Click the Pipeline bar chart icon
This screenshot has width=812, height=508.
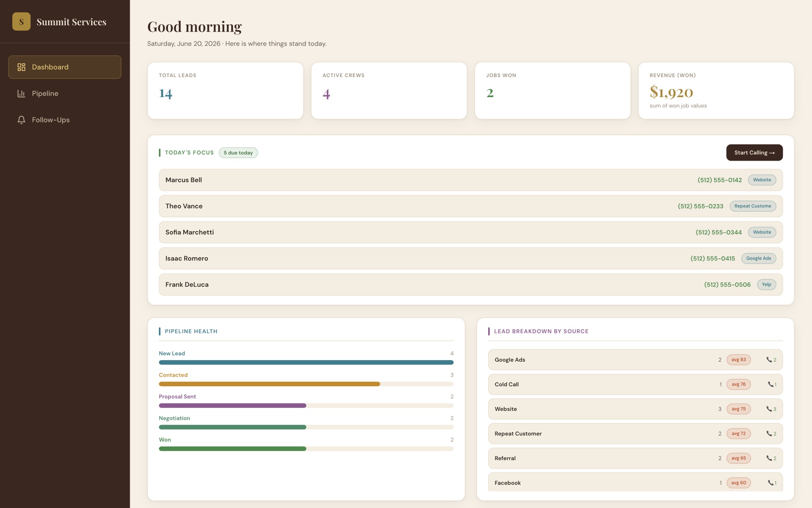pos(21,93)
